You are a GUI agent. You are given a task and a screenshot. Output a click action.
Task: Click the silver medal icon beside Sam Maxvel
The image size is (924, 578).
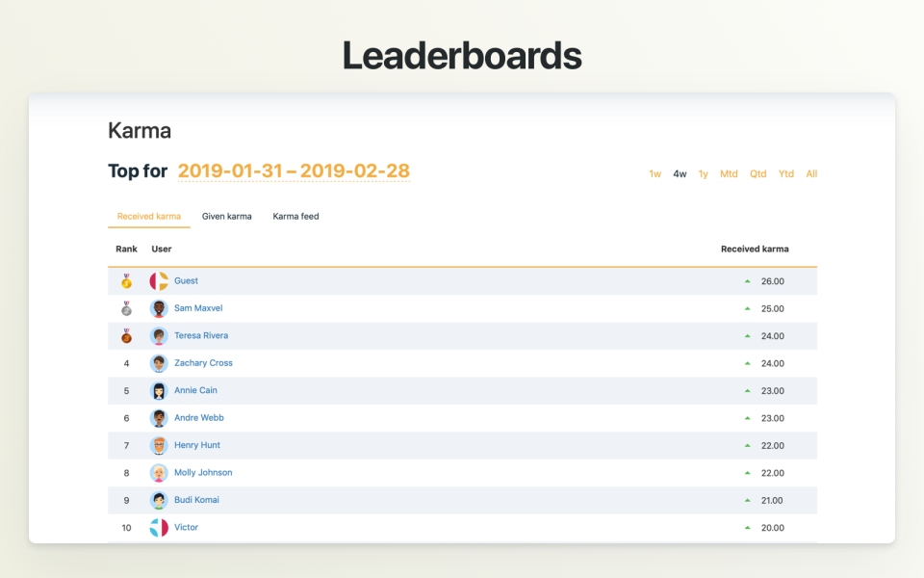126,308
